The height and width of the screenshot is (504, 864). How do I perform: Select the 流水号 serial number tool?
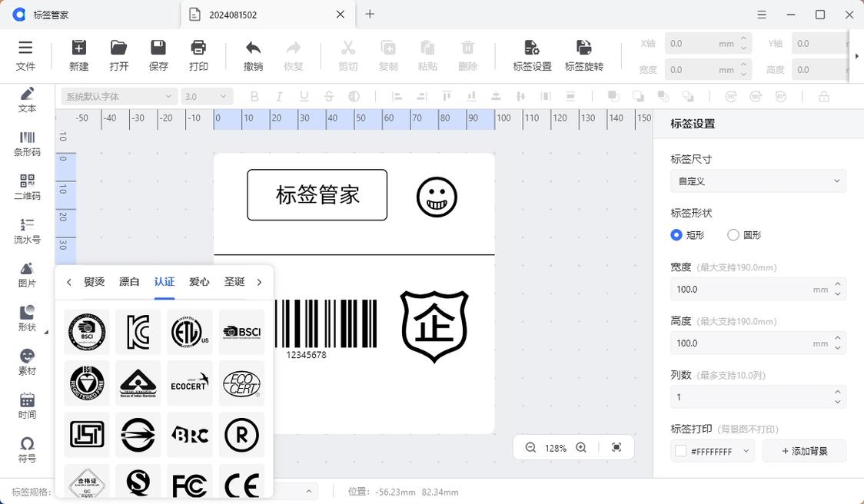(x=27, y=230)
